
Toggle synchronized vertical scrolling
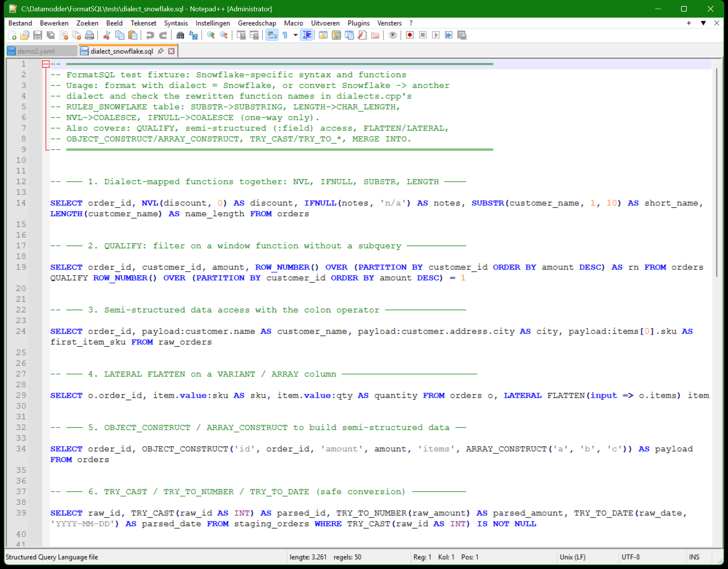click(x=241, y=35)
